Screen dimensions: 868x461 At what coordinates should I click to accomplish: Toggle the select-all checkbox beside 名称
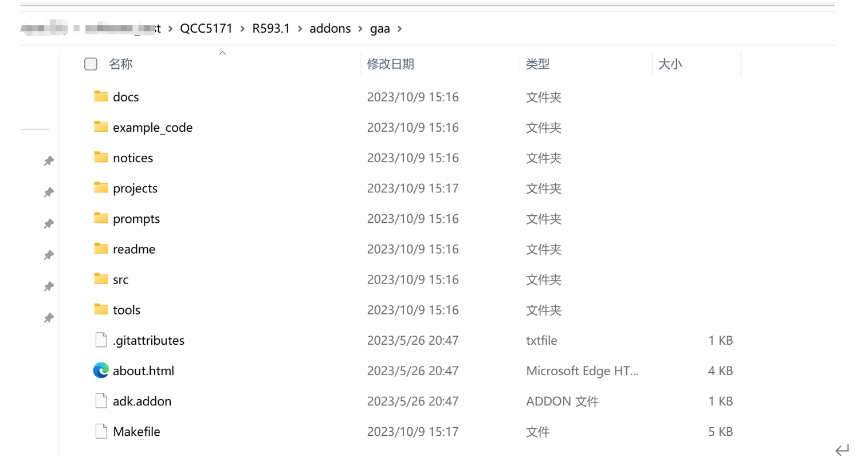click(x=91, y=64)
